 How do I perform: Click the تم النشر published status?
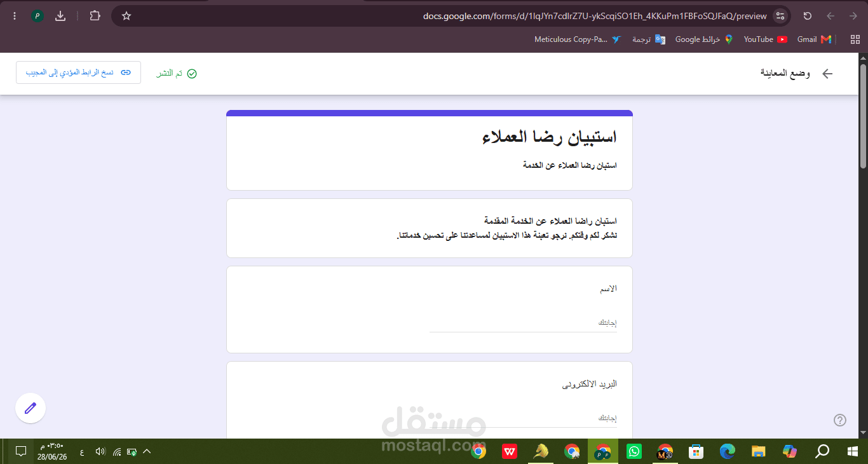(177, 74)
